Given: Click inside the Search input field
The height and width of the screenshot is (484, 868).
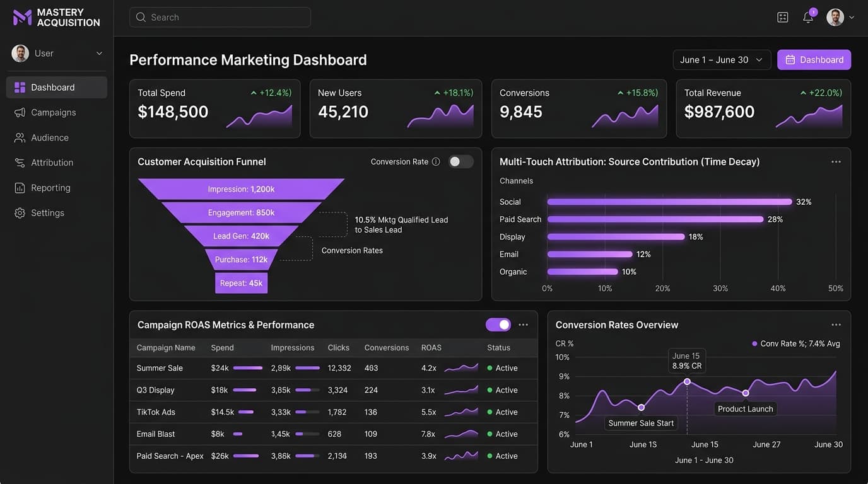Looking at the screenshot, I should (220, 17).
